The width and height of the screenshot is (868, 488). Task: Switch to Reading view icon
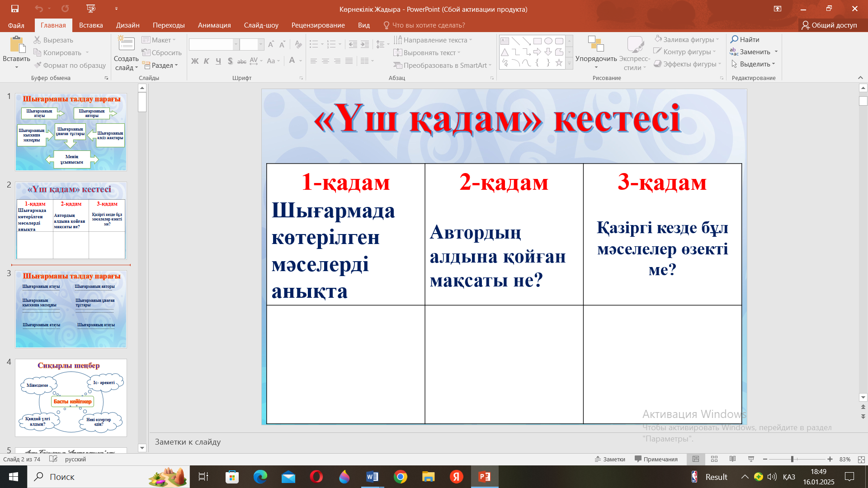point(732,459)
